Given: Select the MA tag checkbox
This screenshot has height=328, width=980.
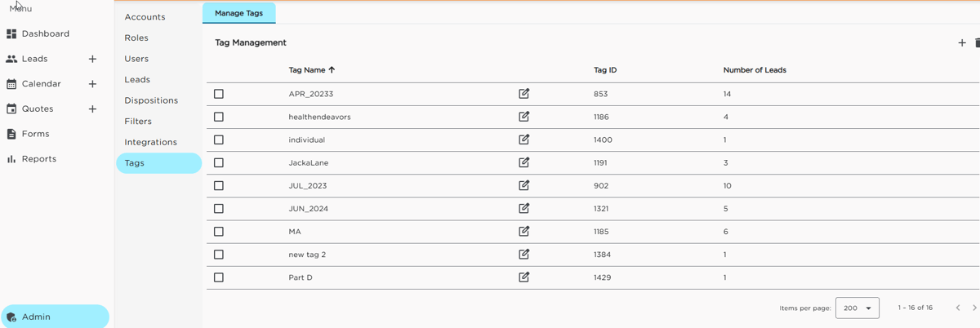Looking at the screenshot, I should click(219, 231).
